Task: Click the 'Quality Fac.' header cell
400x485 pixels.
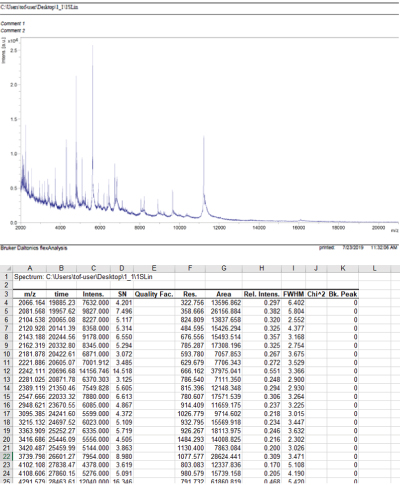Action: click(154, 294)
